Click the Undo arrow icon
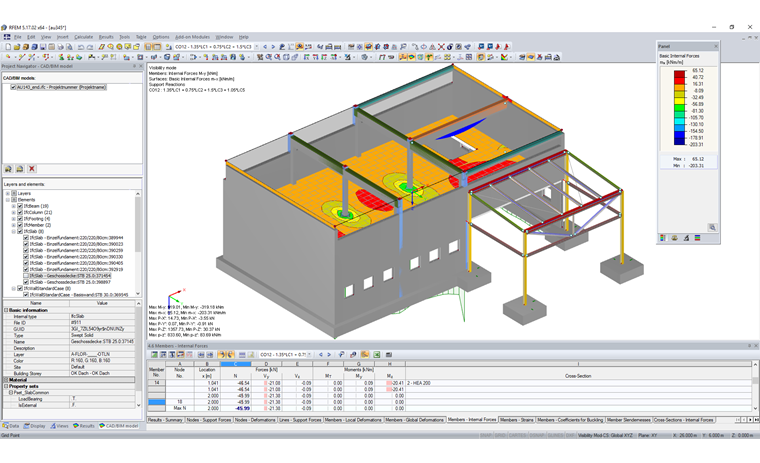 [81, 47]
